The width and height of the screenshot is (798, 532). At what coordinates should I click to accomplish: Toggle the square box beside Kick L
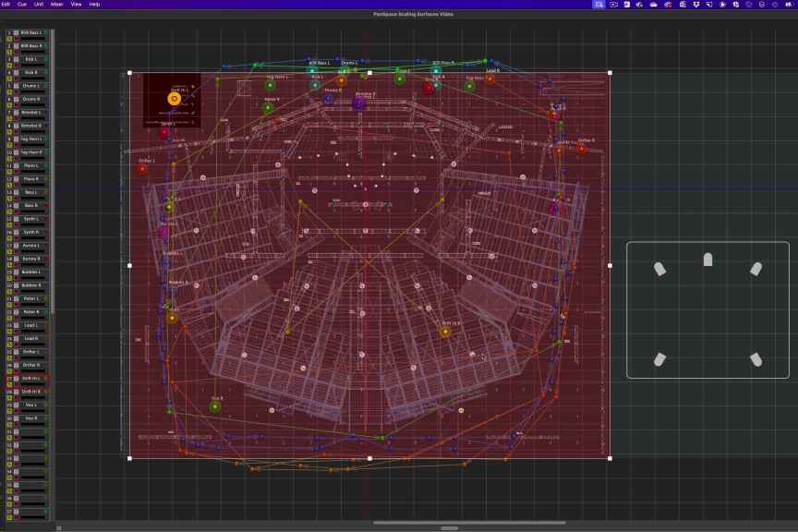17,59
